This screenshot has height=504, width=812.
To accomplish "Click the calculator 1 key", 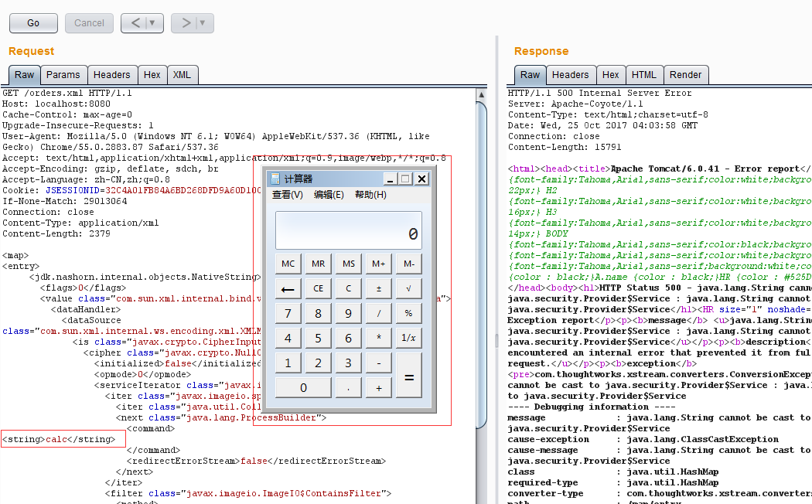I will tap(288, 363).
